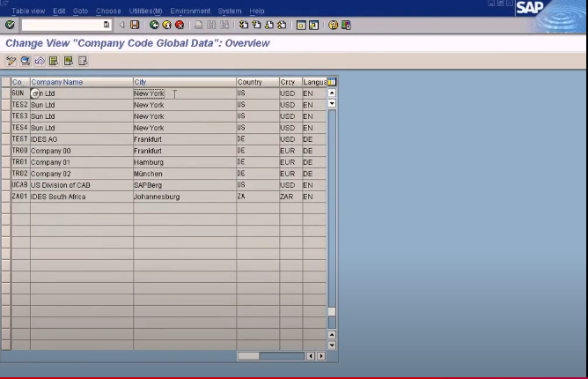
Task: Toggle row selector for TES4 row
Action: point(6,128)
